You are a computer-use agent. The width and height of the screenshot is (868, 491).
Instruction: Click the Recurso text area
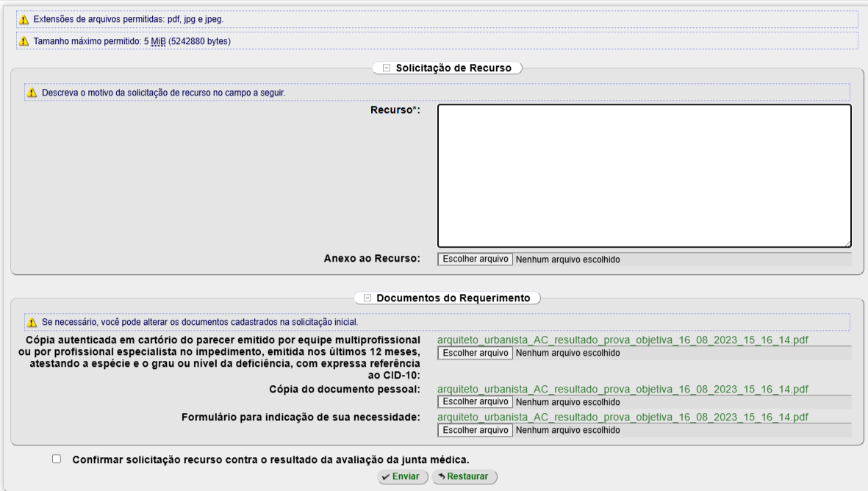645,176
